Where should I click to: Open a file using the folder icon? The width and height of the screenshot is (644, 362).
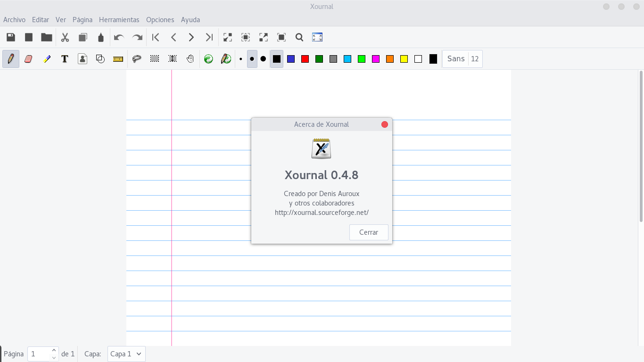46,37
